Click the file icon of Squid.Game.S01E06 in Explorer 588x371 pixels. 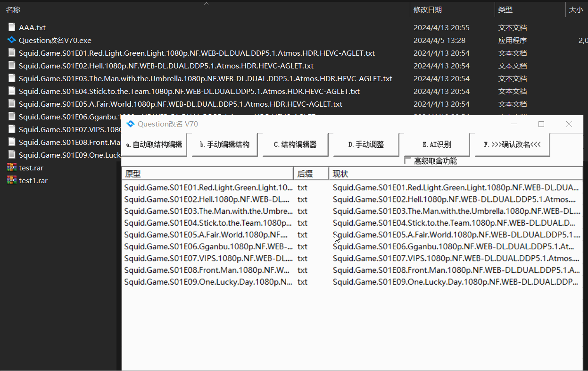point(12,117)
